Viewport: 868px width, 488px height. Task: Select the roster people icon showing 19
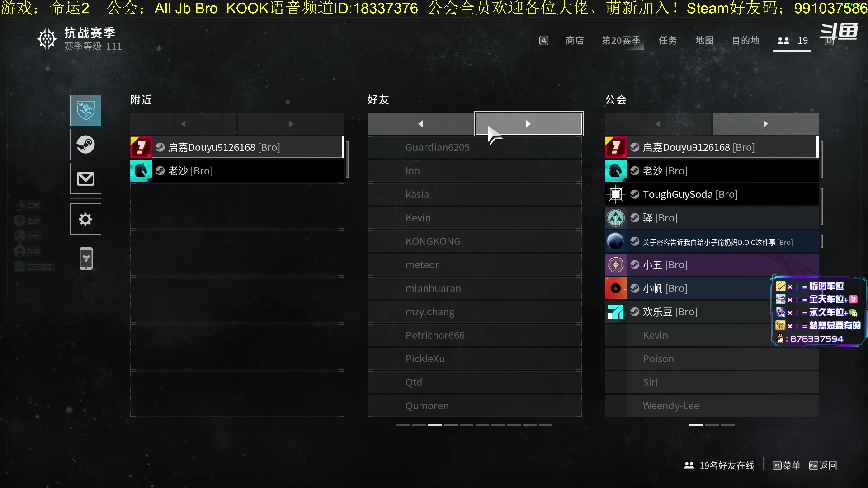pos(792,41)
